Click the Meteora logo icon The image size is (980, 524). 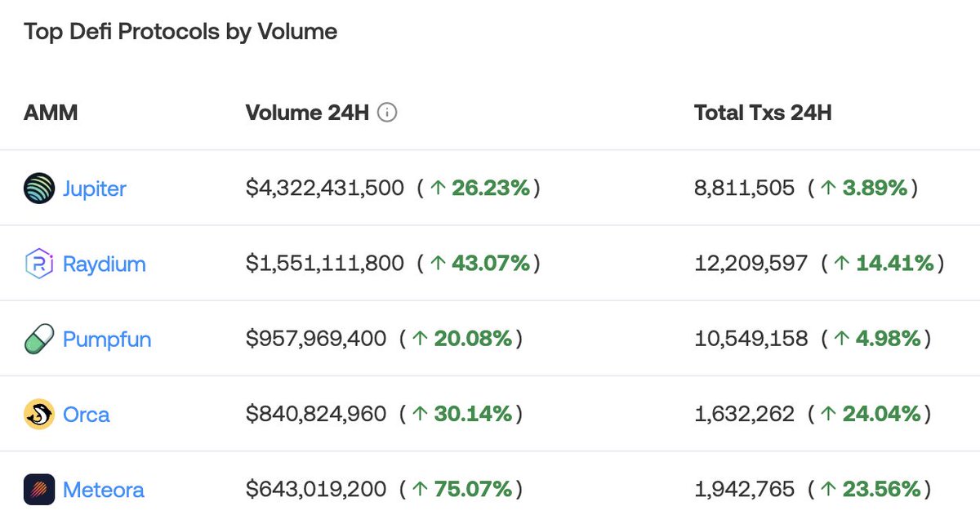pyautogui.click(x=39, y=490)
